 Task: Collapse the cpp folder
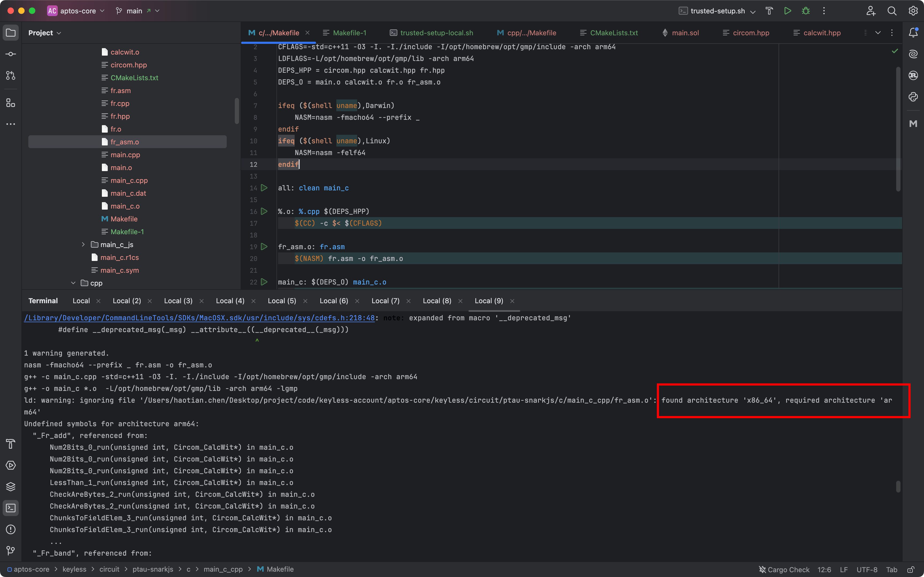73,283
